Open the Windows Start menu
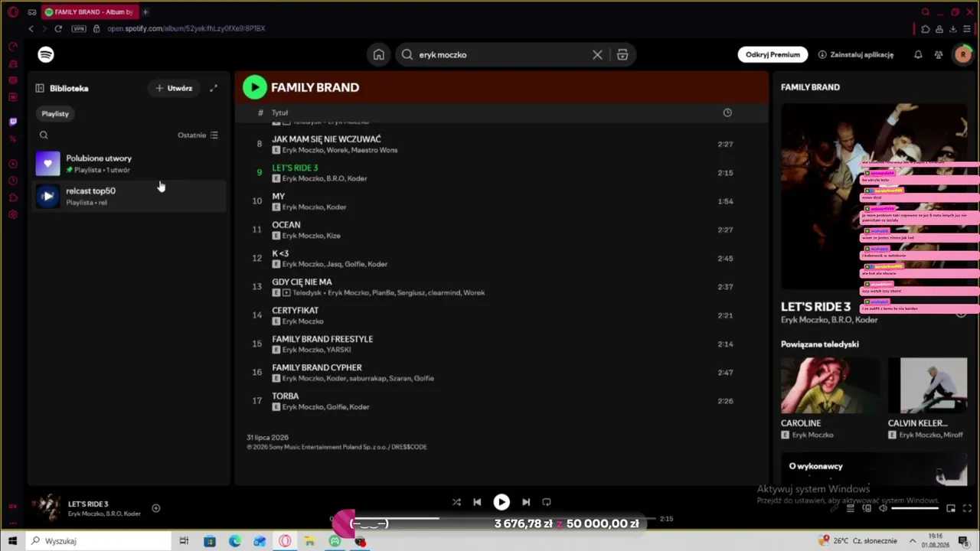 click(x=12, y=541)
